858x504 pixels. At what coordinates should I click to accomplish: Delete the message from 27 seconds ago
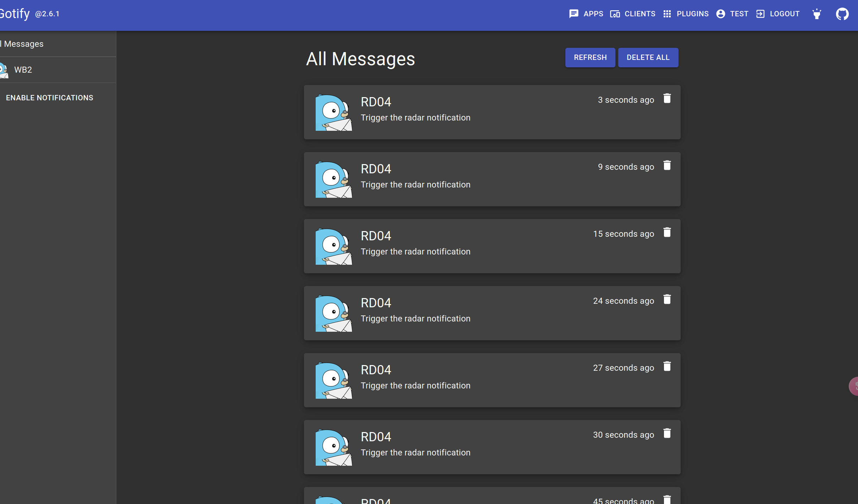point(667,366)
